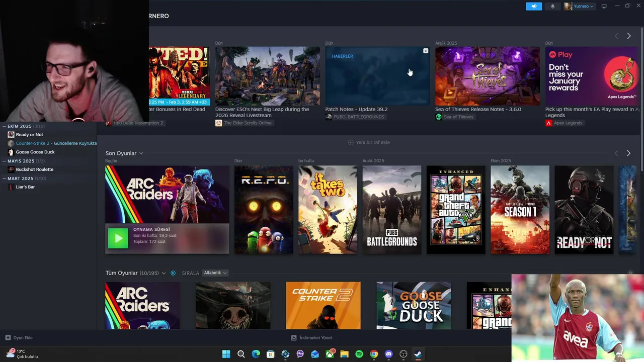Click Oyun Ekle at bottom left
The height and width of the screenshot is (362, 644).
click(x=19, y=338)
